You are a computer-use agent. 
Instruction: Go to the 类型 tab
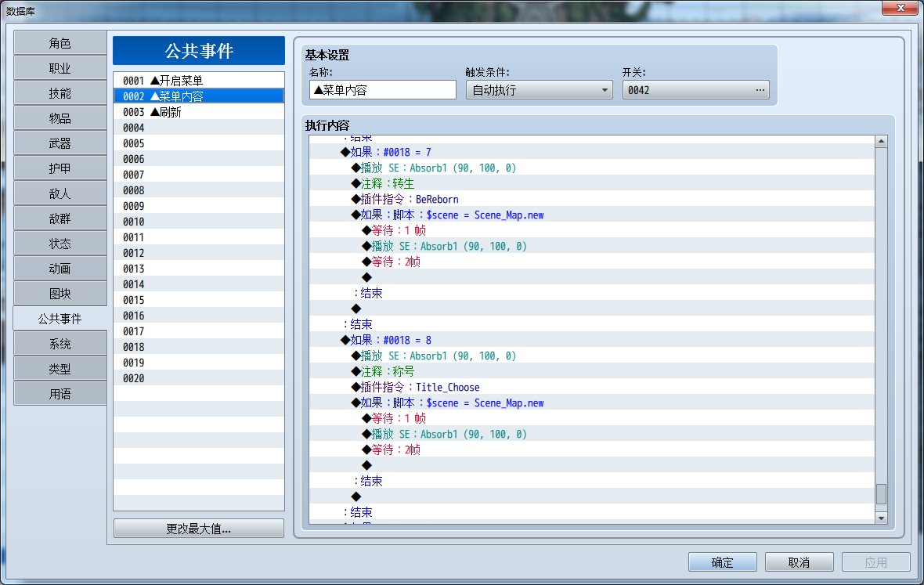pos(60,369)
